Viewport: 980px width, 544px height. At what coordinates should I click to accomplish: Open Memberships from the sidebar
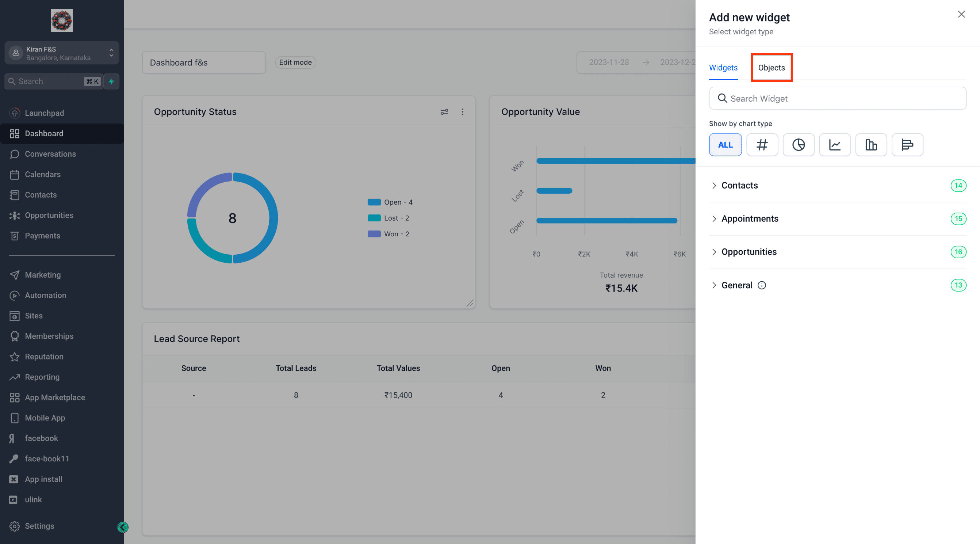(62, 336)
